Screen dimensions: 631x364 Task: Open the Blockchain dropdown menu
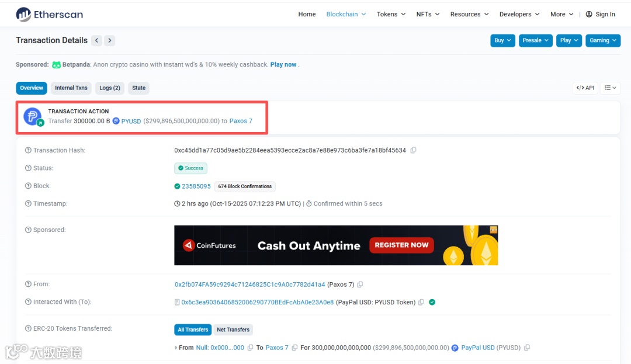point(346,14)
